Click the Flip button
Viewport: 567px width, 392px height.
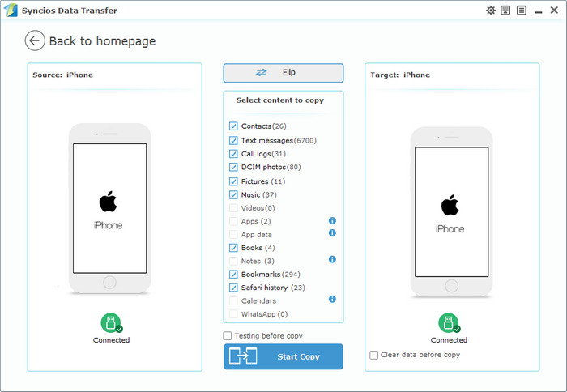coord(283,73)
